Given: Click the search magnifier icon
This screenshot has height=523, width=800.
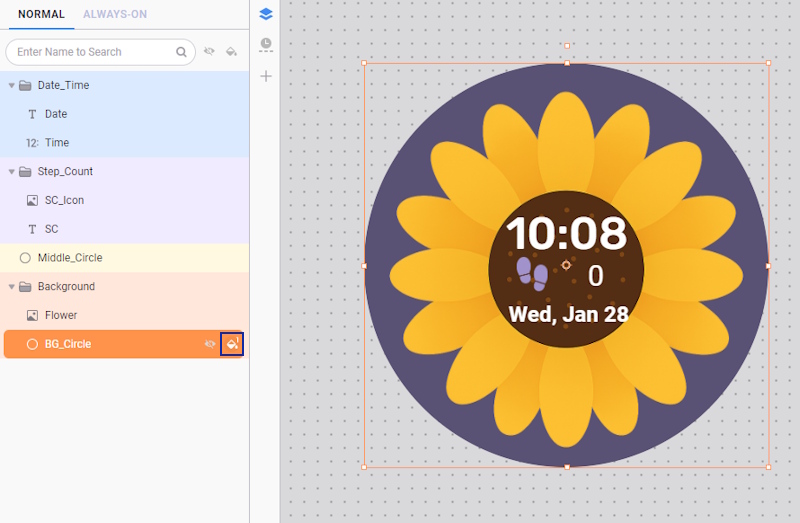Looking at the screenshot, I should 182,52.
